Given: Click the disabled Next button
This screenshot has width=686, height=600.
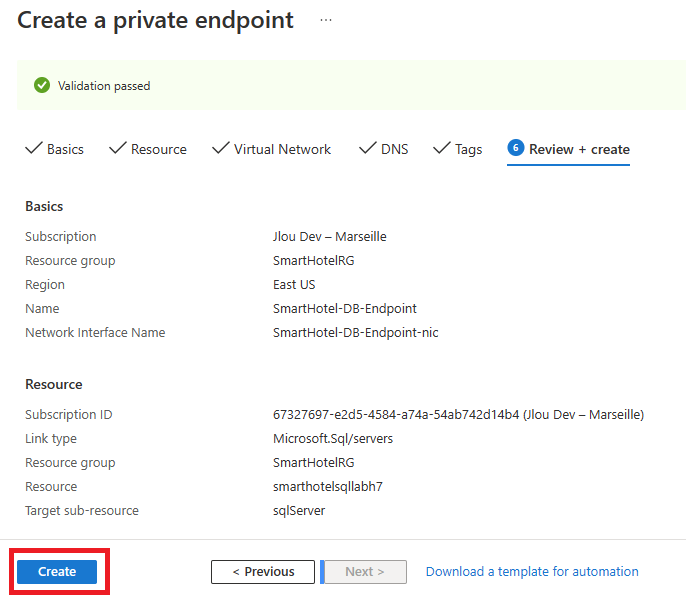Looking at the screenshot, I should click(365, 572).
